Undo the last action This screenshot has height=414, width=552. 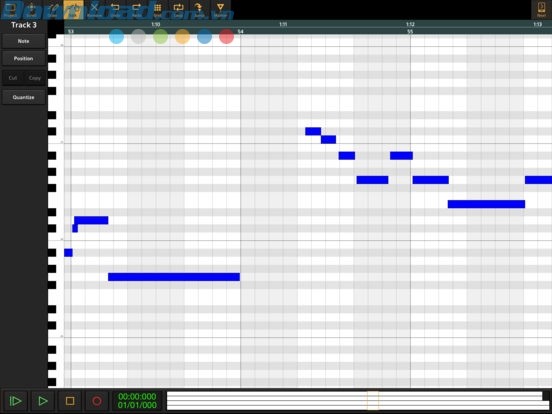tap(115, 10)
